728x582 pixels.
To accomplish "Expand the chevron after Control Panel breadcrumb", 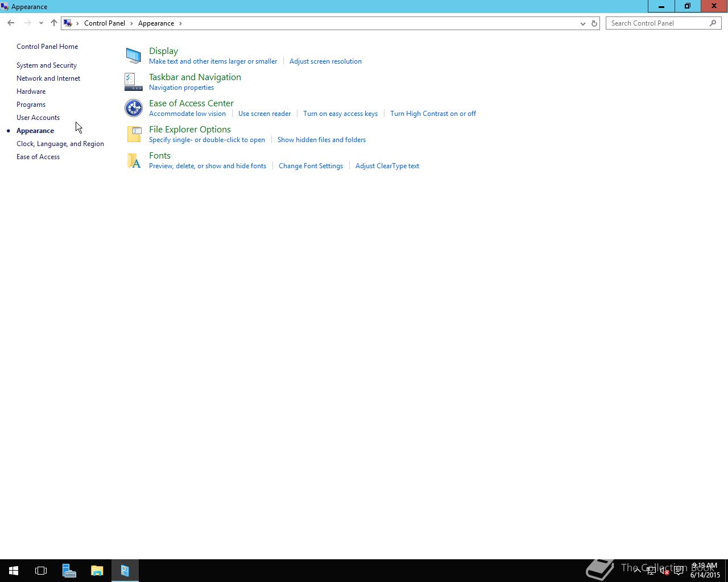I will (131, 23).
